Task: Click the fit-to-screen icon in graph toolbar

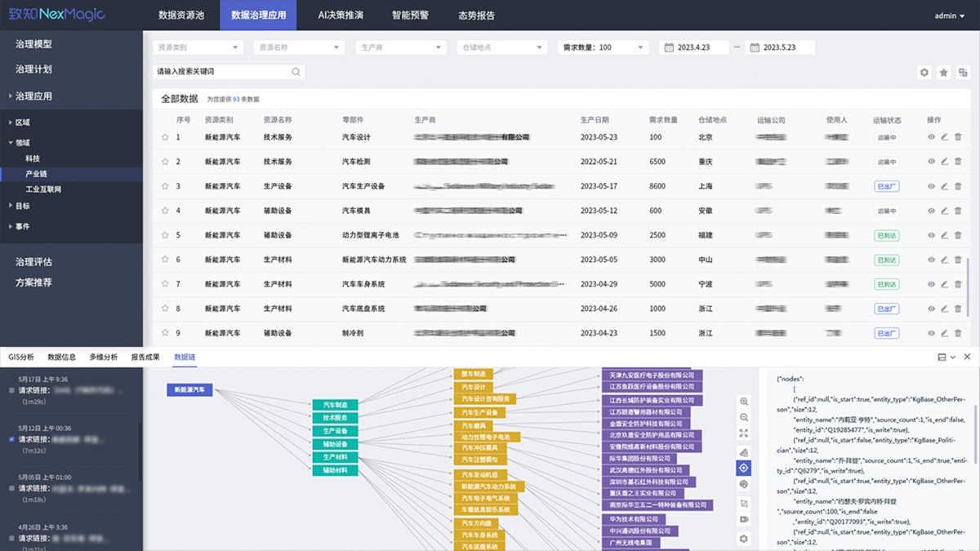Action: (744, 433)
